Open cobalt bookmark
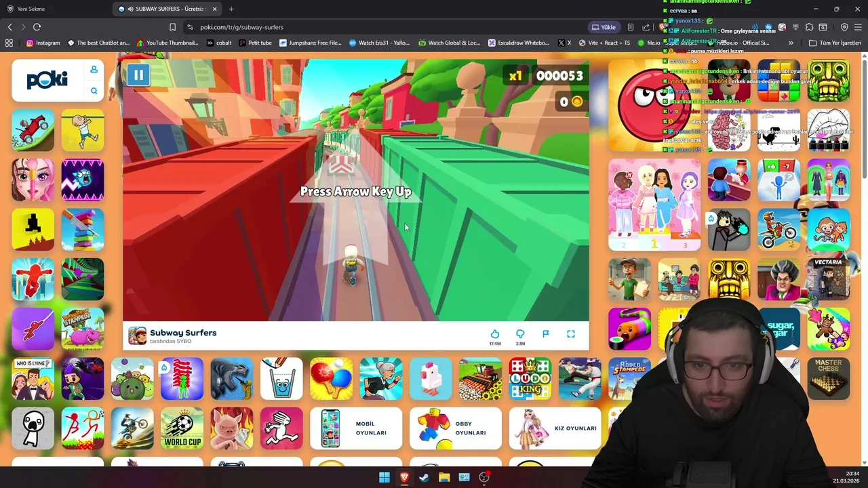Viewport: 868px width, 488px height. click(218, 43)
